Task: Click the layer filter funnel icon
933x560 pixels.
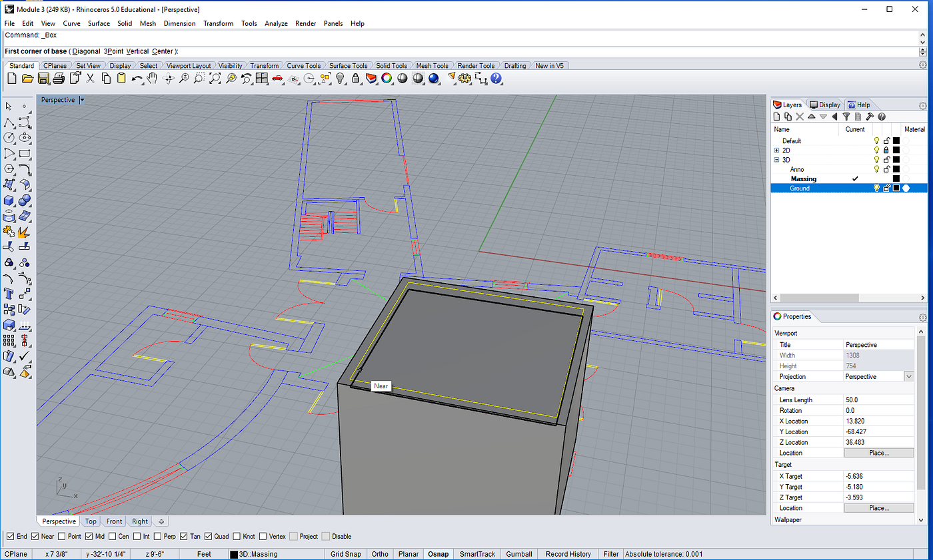Action: coord(846,117)
